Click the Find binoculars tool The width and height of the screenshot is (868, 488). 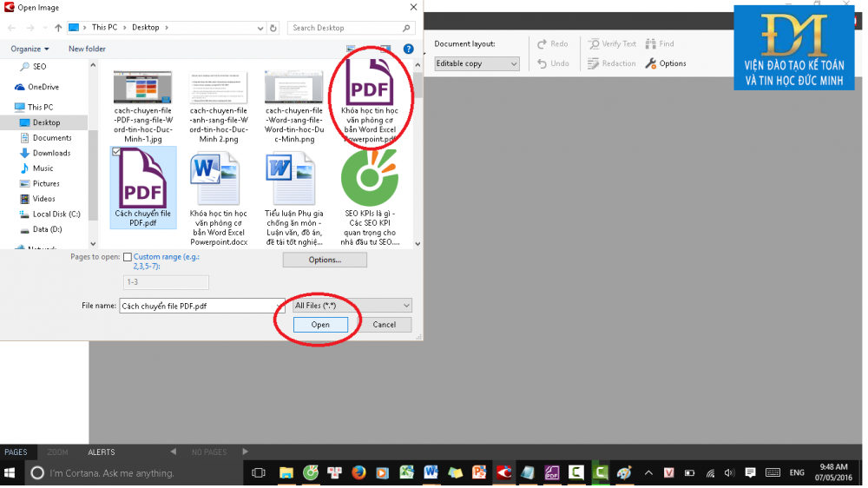click(660, 43)
